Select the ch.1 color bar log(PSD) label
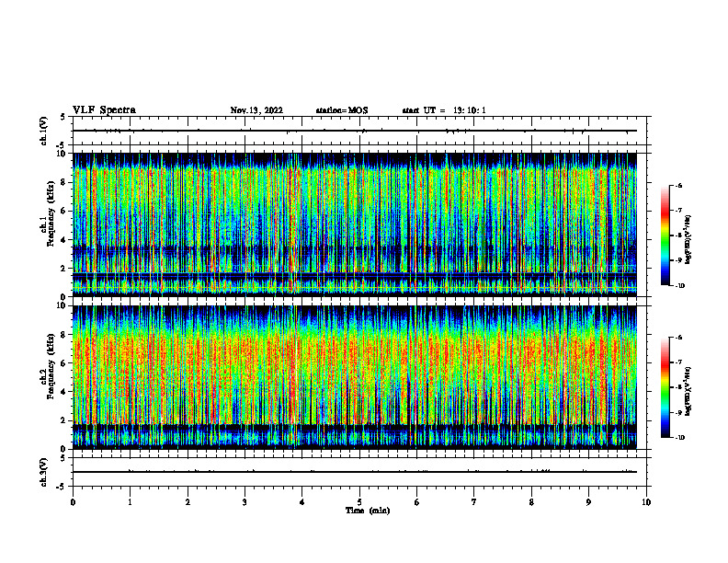The width and height of the screenshot is (728, 563). (688, 240)
